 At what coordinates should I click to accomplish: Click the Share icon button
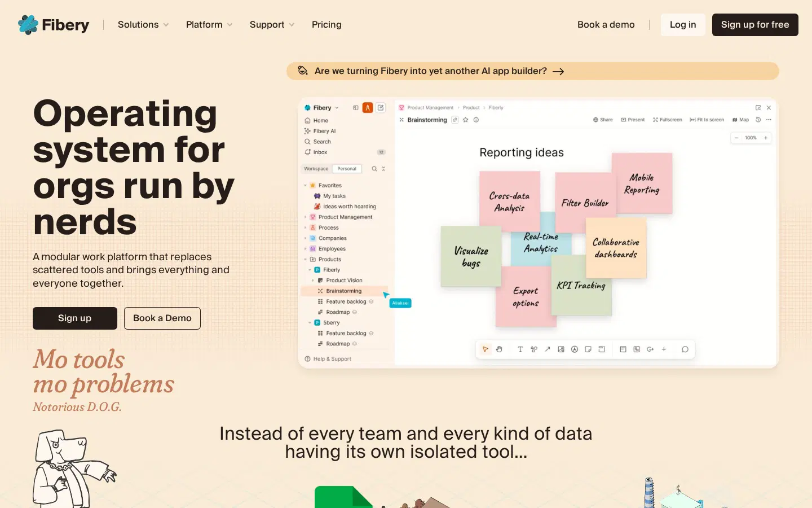point(603,120)
